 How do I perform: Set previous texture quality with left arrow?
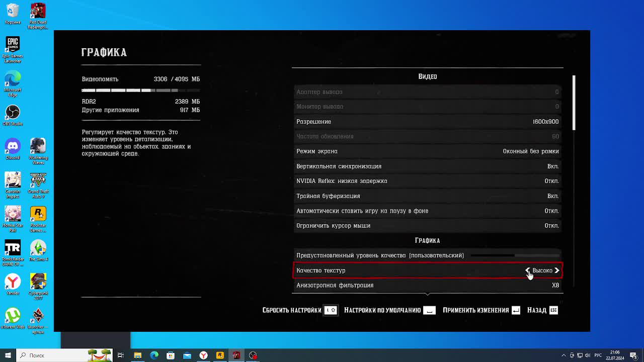pos(528,270)
